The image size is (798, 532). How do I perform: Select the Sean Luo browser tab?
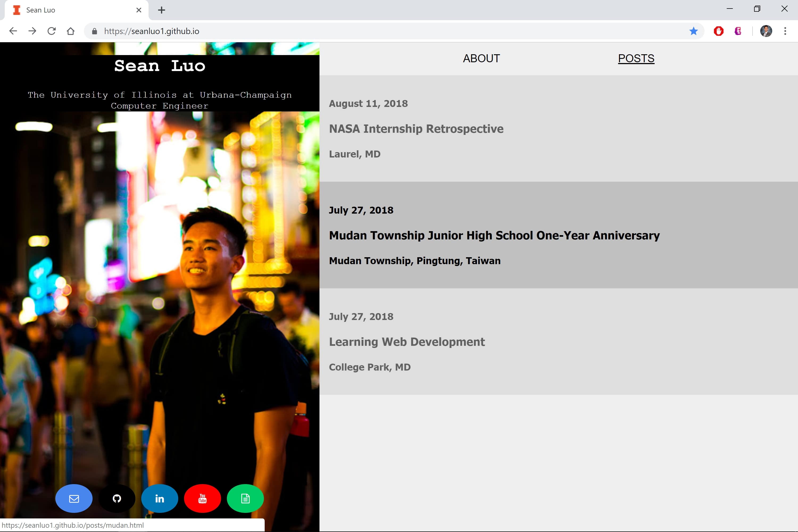[x=76, y=10]
